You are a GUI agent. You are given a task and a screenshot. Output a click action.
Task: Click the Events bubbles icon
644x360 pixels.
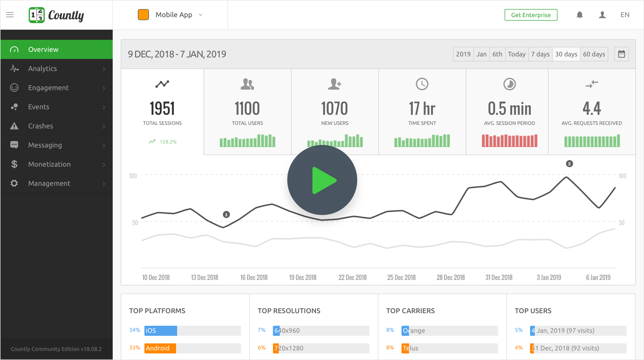point(14,107)
